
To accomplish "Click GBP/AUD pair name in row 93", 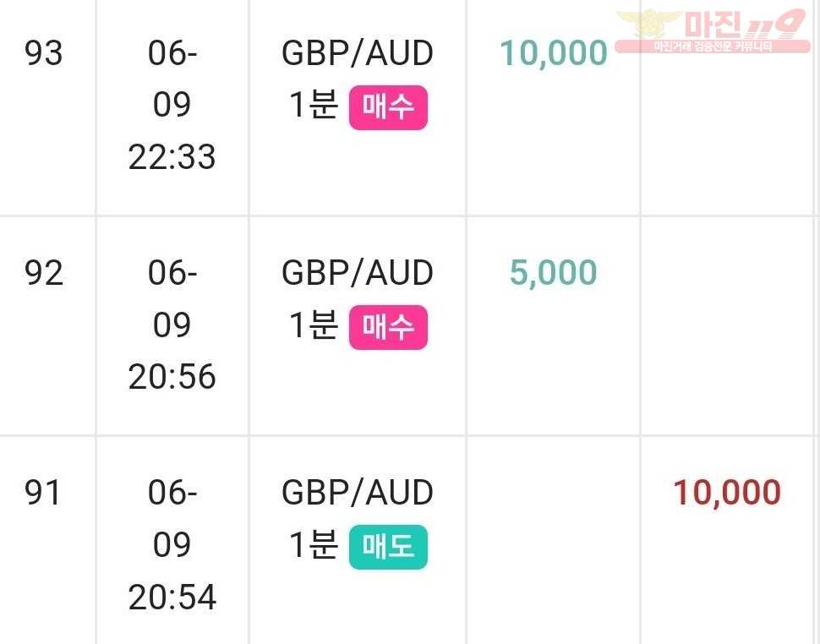I will (358, 52).
